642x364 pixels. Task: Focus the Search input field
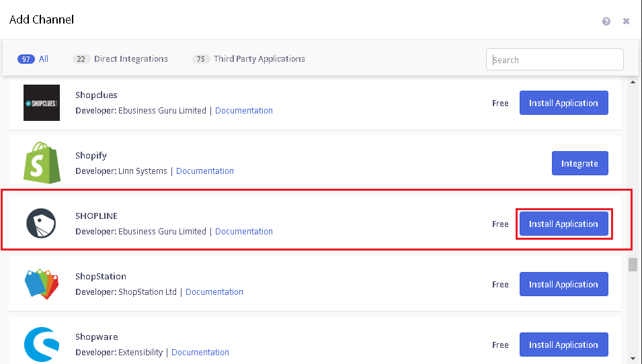point(555,60)
